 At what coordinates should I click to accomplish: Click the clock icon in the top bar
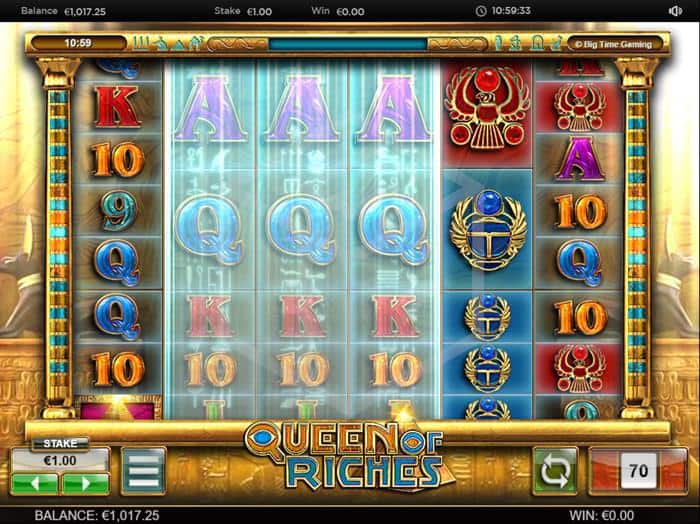pyautogui.click(x=481, y=11)
